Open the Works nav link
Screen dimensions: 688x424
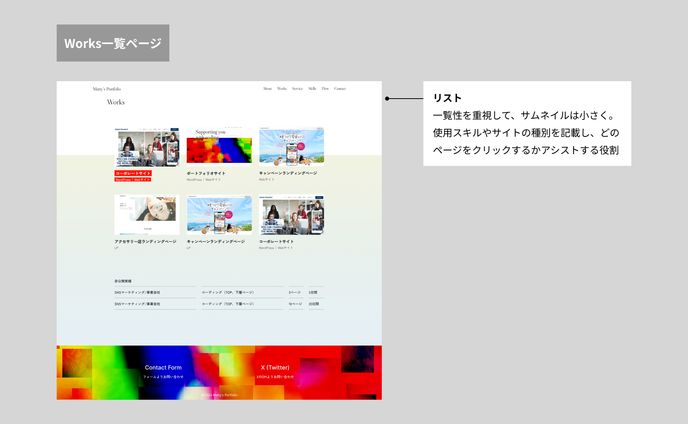point(282,89)
